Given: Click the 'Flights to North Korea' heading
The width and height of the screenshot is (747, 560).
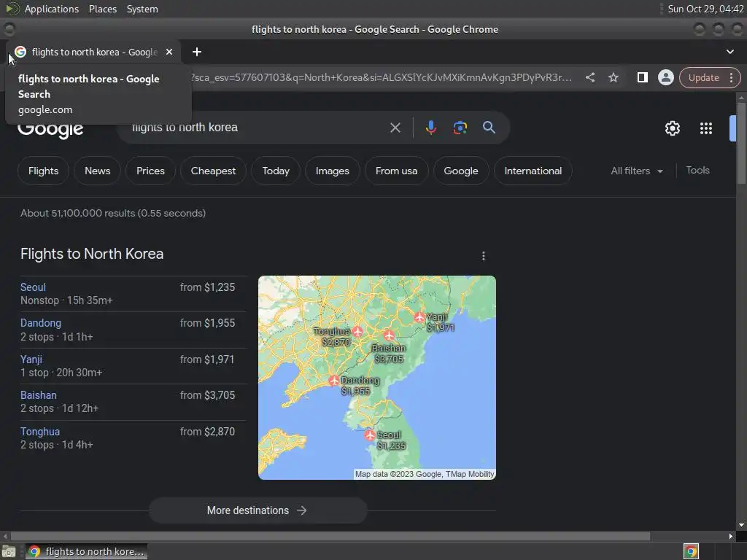Looking at the screenshot, I should 92,254.
